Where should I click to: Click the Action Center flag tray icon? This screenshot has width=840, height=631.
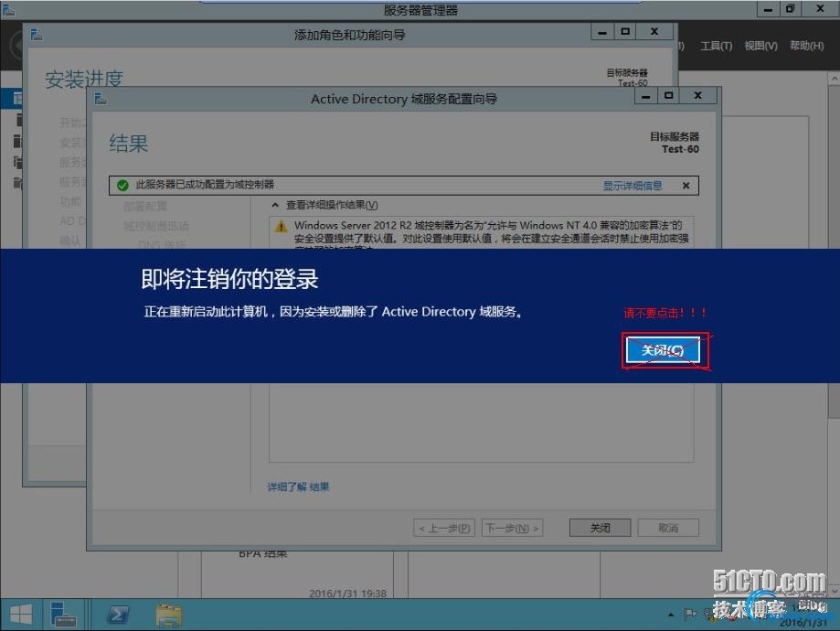point(690,615)
